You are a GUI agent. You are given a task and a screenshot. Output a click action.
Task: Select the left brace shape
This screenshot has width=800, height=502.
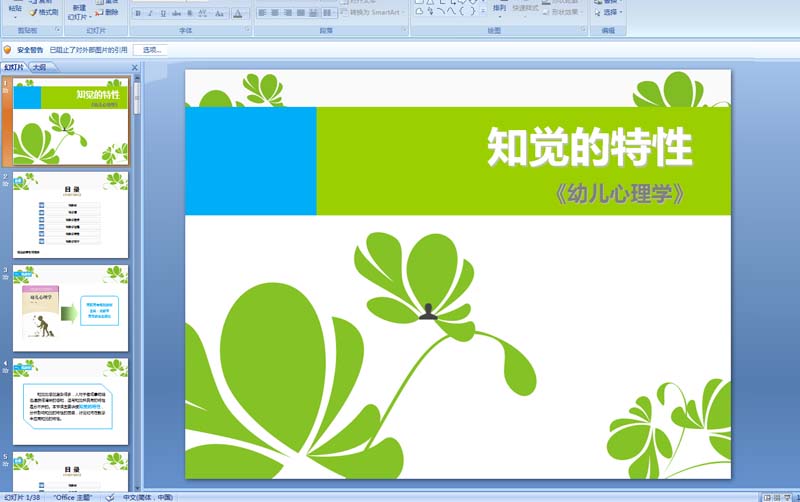coord(462,11)
